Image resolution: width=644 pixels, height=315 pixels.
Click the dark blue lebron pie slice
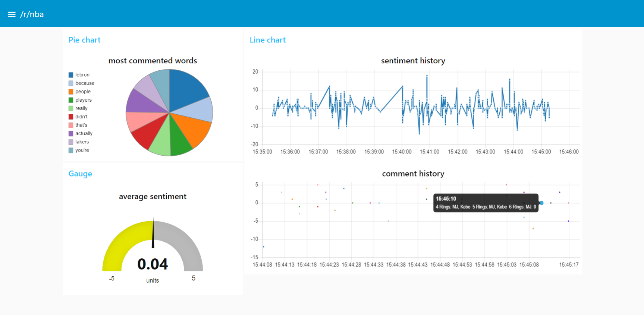click(186, 89)
